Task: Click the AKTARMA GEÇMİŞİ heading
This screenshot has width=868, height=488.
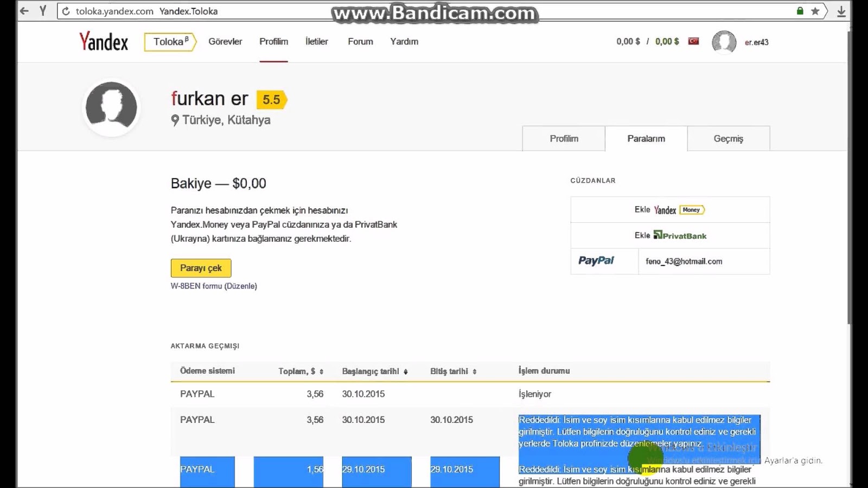Action: [205, 346]
